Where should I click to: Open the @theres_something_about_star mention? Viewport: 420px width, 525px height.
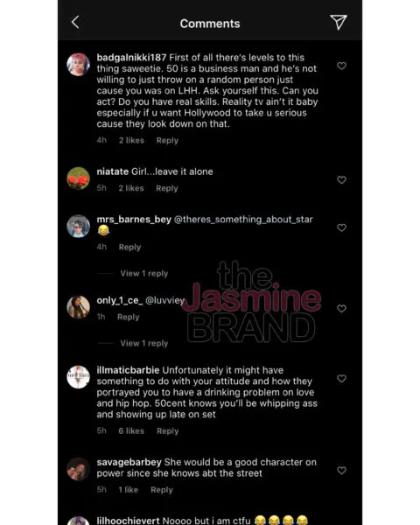click(x=243, y=220)
